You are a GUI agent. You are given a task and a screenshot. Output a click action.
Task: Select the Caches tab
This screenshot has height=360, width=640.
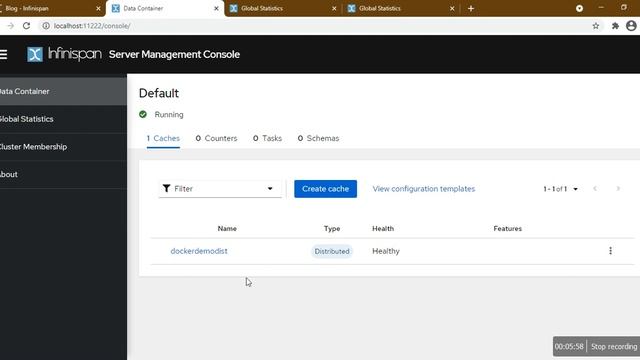coord(163,138)
